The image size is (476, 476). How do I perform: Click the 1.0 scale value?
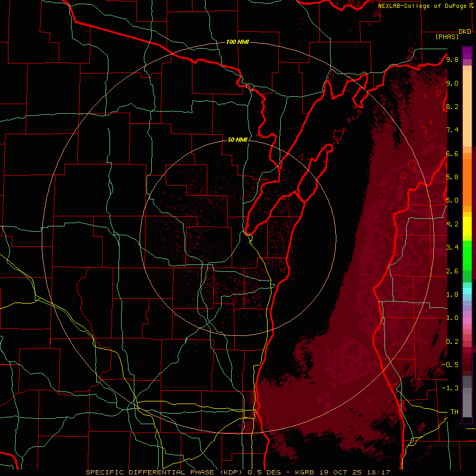click(x=452, y=318)
